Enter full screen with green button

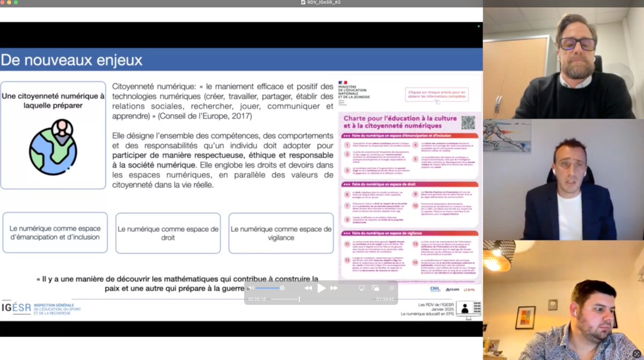tap(16, 2)
